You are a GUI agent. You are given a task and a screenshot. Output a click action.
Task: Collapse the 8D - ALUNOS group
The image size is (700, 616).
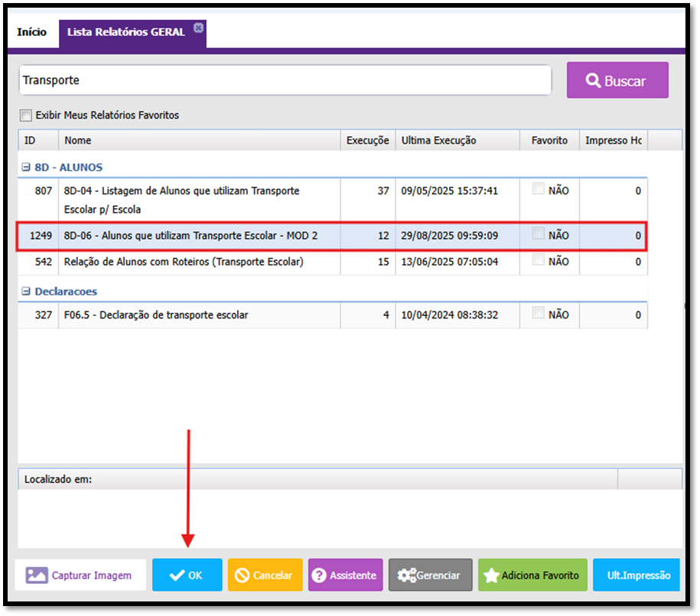click(x=26, y=167)
